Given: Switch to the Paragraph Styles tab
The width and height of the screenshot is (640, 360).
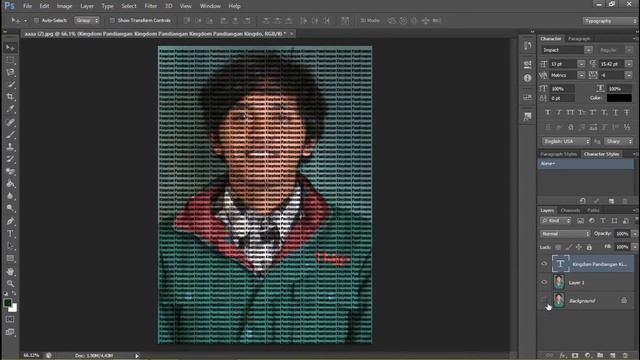Looking at the screenshot, I should click(558, 154).
